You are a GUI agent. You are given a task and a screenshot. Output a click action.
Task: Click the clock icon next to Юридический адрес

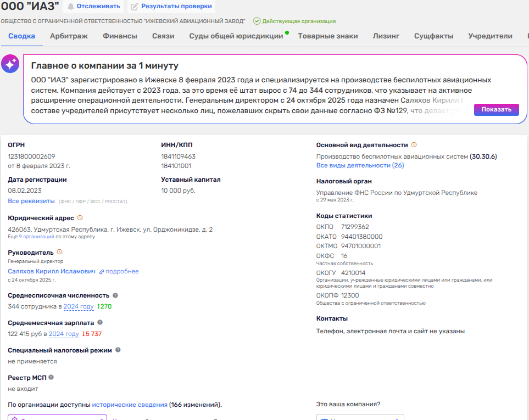click(x=80, y=218)
